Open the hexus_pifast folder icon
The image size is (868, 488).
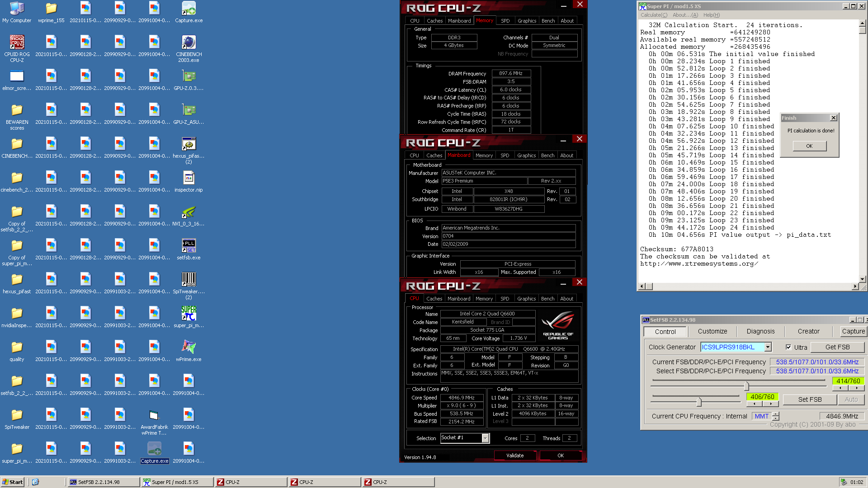click(x=17, y=283)
